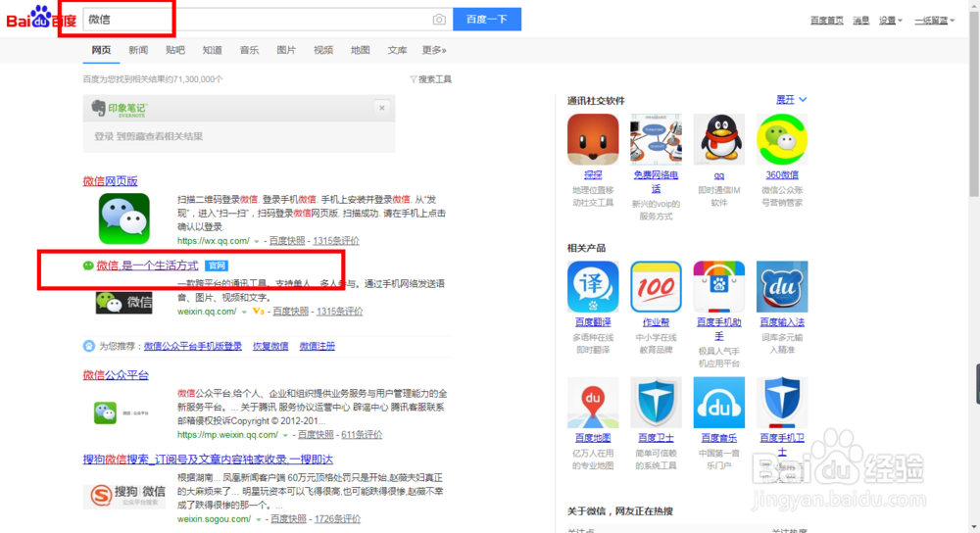Click the WeChat logo beside 微信网页版 result
This screenshot has height=533, width=980.
(x=123, y=218)
